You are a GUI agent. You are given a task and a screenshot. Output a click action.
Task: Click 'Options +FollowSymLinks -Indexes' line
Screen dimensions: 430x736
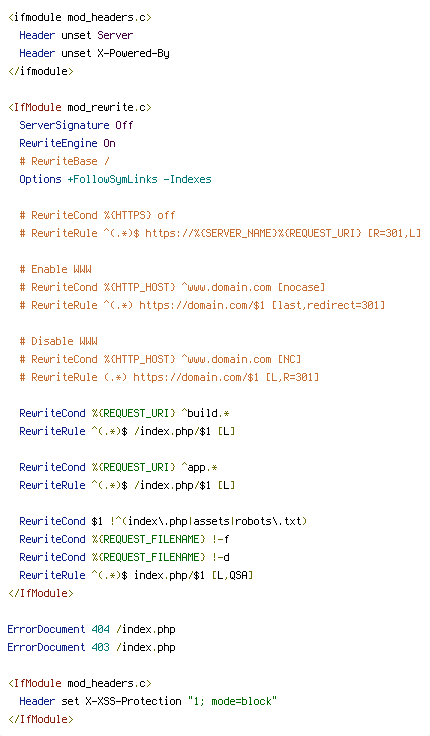pyautogui.click(x=115, y=179)
